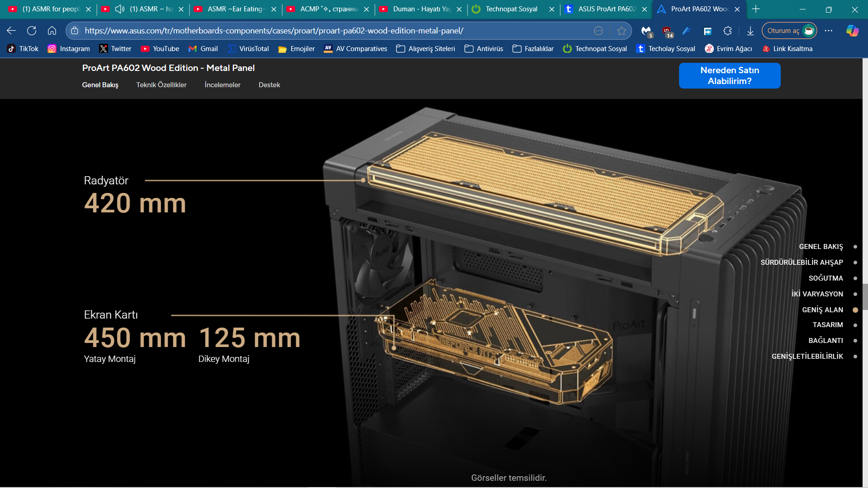Open İncelemeler page
Viewport: 868px width, 488px height.
(x=222, y=85)
